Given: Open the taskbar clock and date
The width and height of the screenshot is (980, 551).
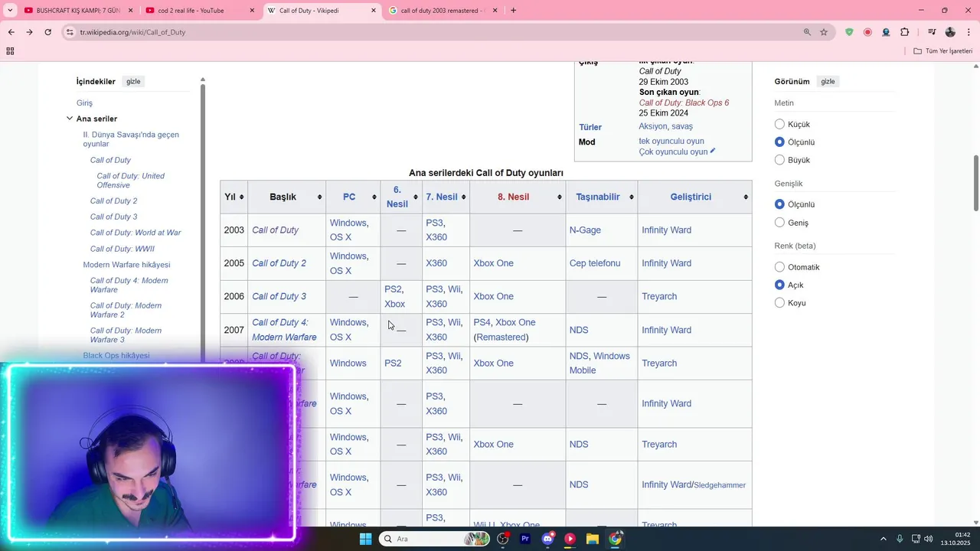Looking at the screenshot, I should pos(957,539).
